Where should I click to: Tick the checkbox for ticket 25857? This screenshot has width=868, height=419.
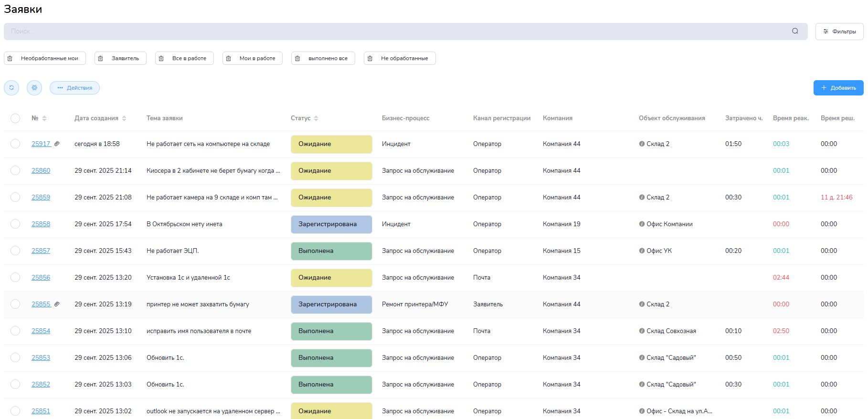(15, 251)
